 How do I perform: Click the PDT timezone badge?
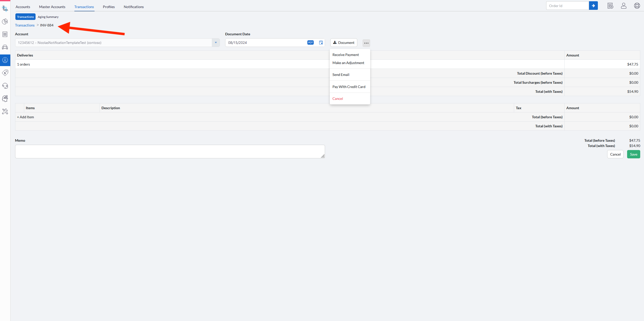pyautogui.click(x=310, y=43)
